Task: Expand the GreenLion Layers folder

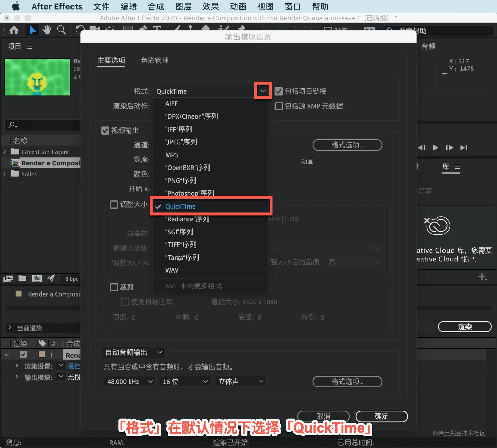Action: click(x=5, y=152)
